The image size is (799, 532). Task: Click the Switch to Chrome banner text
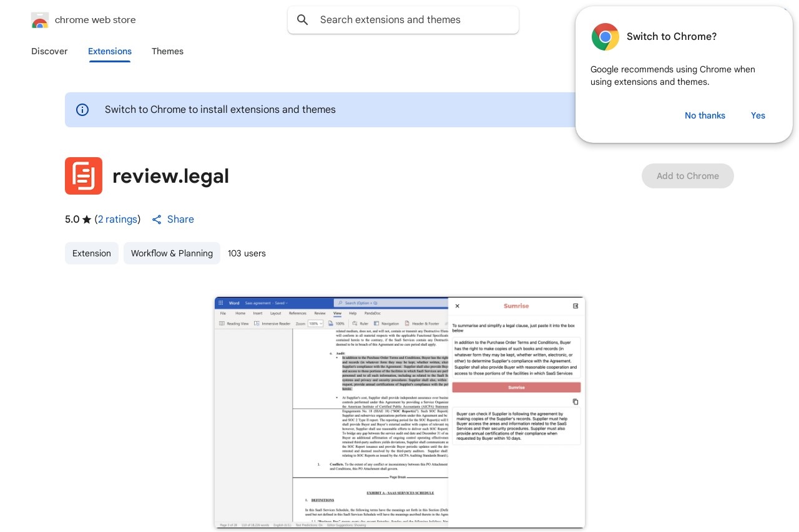pyautogui.click(x=220, y=110)
